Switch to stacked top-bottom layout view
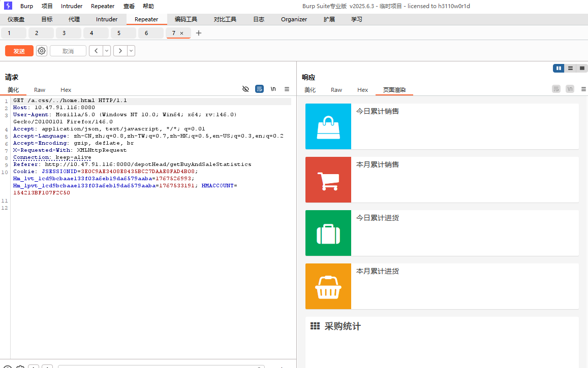 570,68
